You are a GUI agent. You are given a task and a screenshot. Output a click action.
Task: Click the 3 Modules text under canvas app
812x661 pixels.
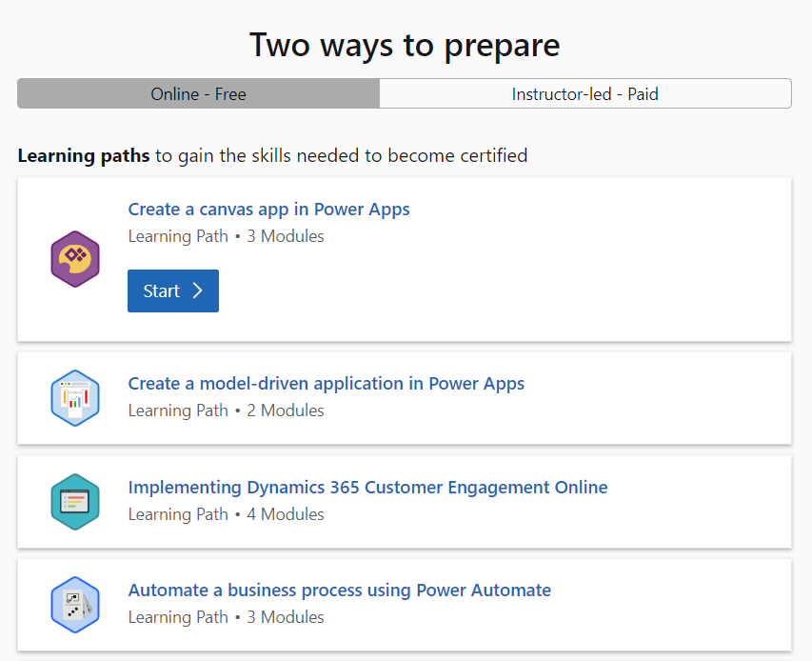tap(286, 236)
